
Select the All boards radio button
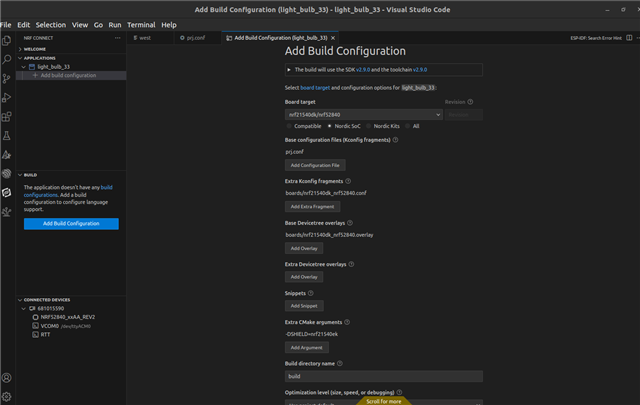pos(407,126)
